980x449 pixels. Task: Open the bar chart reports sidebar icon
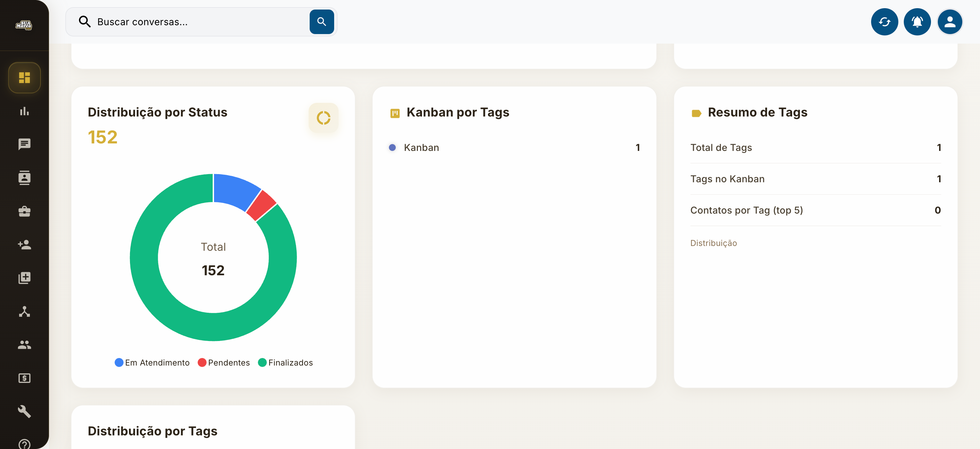(x=24, y=111)
